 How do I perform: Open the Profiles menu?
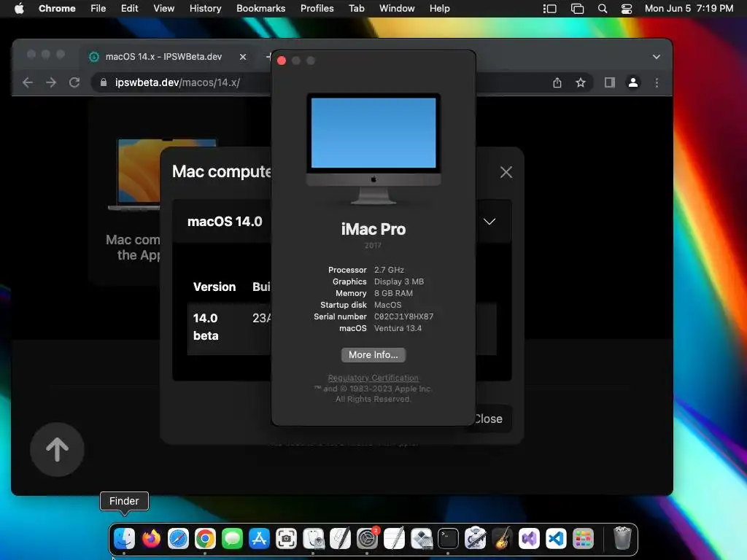tap(317, 9)
